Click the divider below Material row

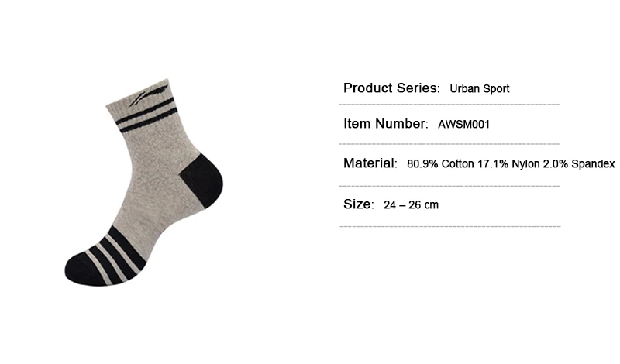pyautogui.click(x=449, y=186)
